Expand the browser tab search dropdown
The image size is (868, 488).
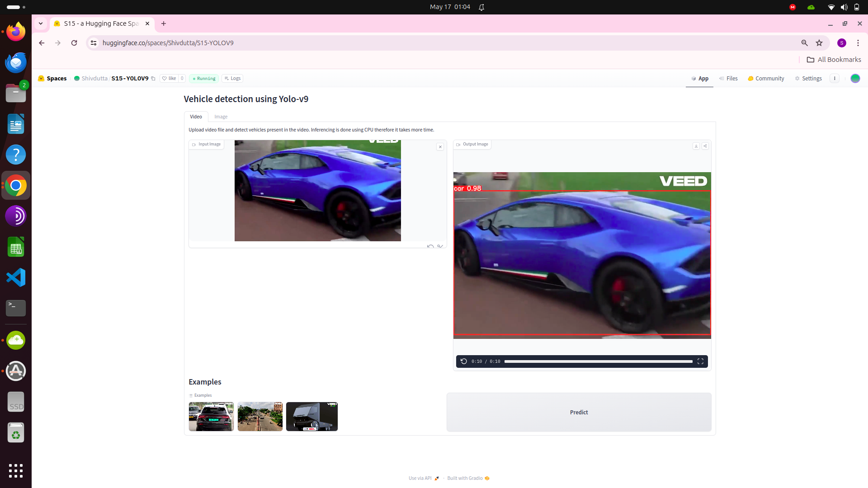coord(41,23)
